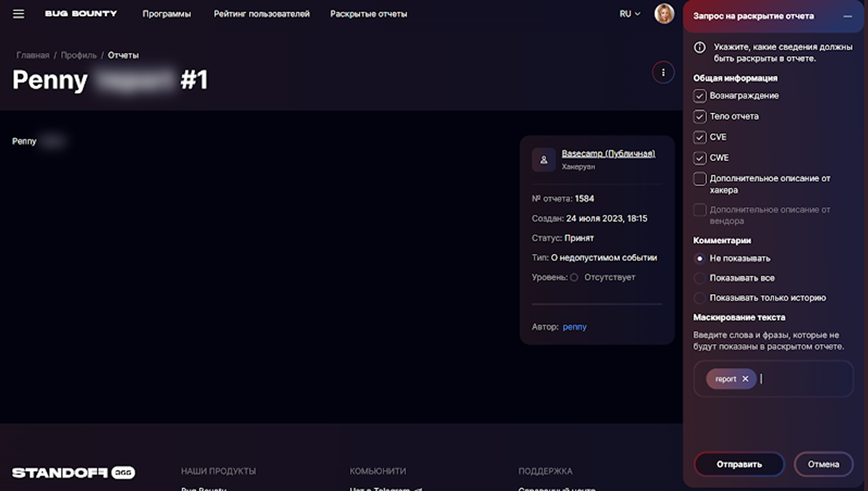Click ПОДДЕРЖКА footer heading
Image resolution: width=868 pixels, height=491 pixels.
(x=545, y=471)
